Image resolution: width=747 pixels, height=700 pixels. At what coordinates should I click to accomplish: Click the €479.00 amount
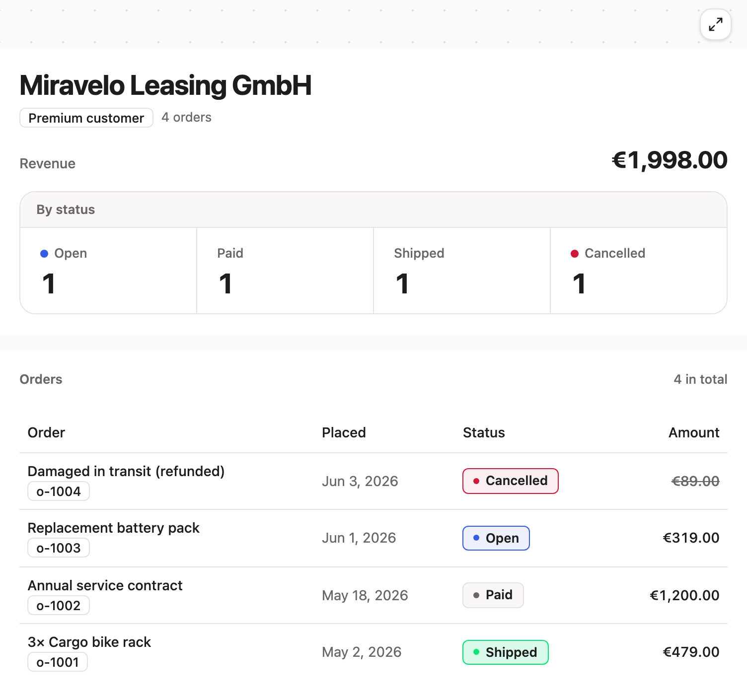(691, 652)
